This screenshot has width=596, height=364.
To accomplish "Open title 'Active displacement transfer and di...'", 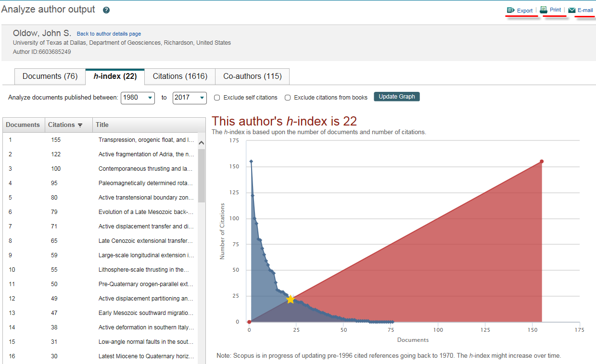I will [x=146, y=226].
